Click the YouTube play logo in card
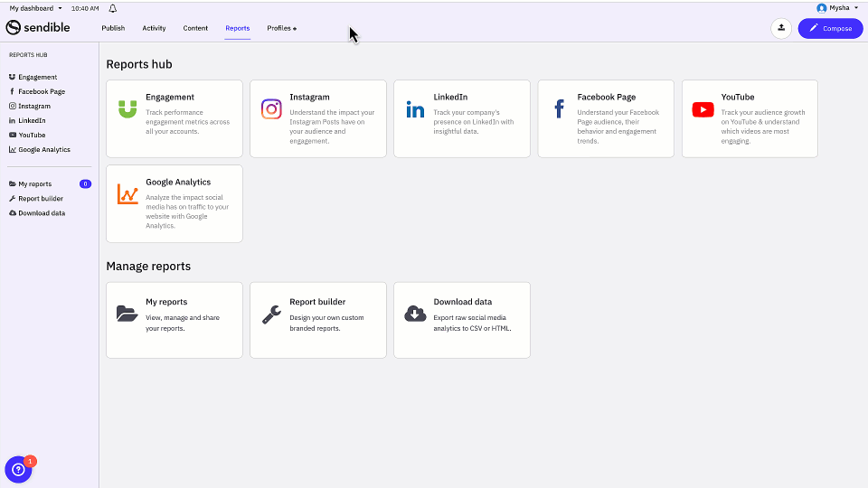 coord(703,109)
